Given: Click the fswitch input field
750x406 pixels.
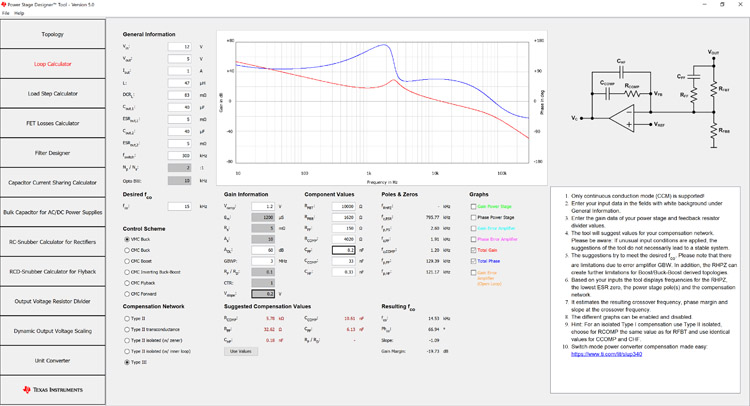Looking at the screenshot, I should 180,156.
